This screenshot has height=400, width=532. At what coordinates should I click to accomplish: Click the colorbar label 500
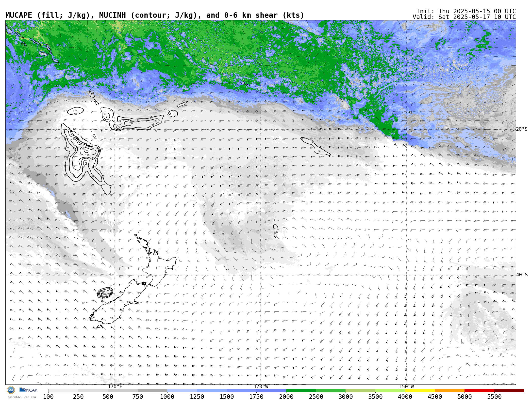108,397
